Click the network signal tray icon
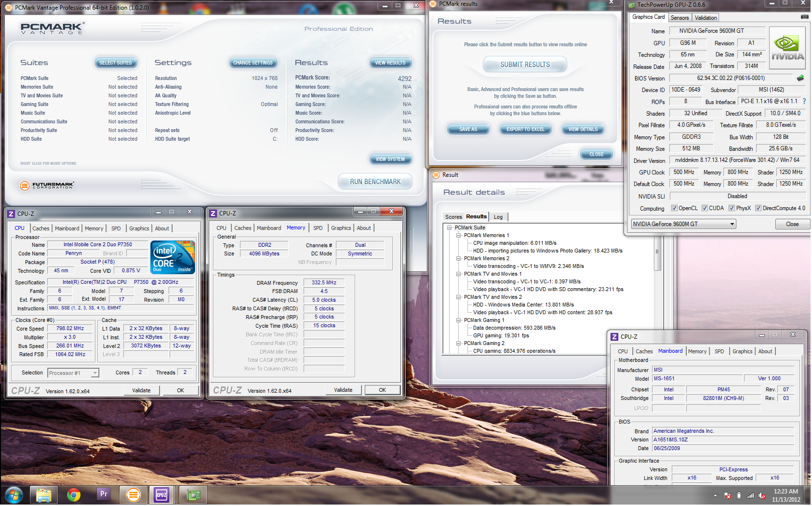 point(750,495)
